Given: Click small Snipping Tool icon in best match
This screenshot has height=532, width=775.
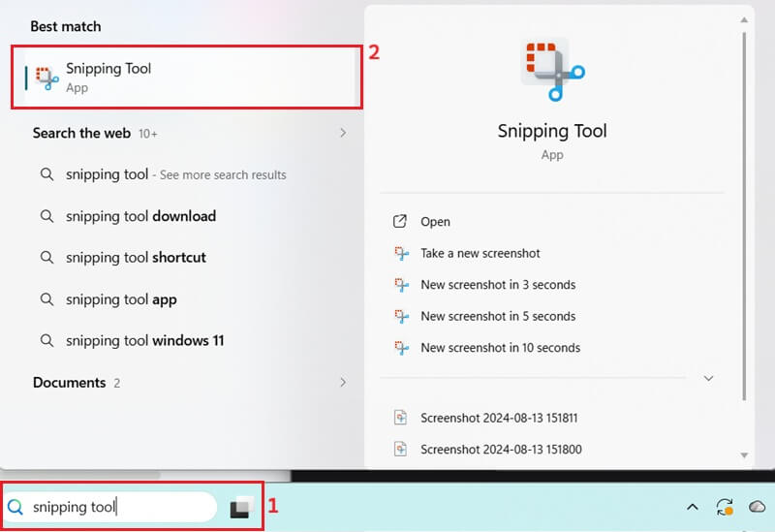Looking at the screenshot, I should point(46,78).
